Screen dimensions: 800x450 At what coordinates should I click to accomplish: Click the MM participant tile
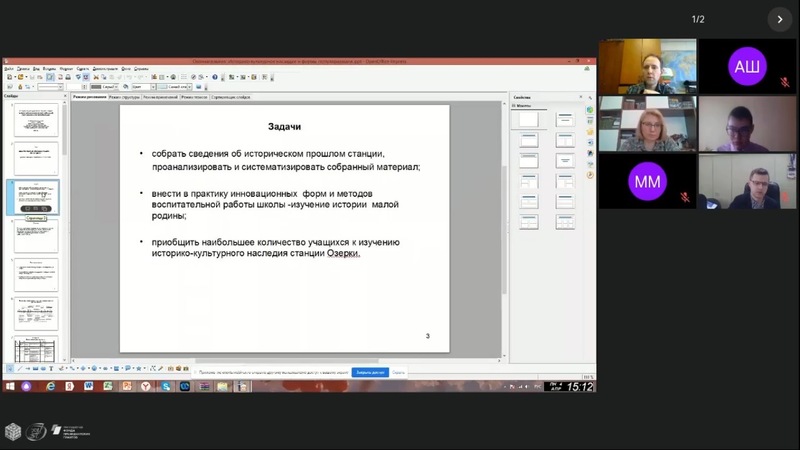pyautogui.click(x=647, y=181)
